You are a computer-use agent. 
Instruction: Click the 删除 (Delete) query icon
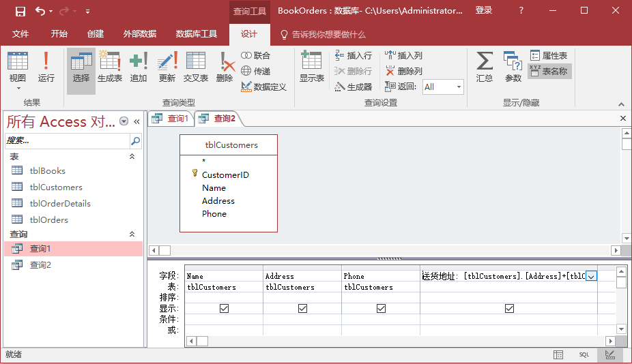[225, 67]
